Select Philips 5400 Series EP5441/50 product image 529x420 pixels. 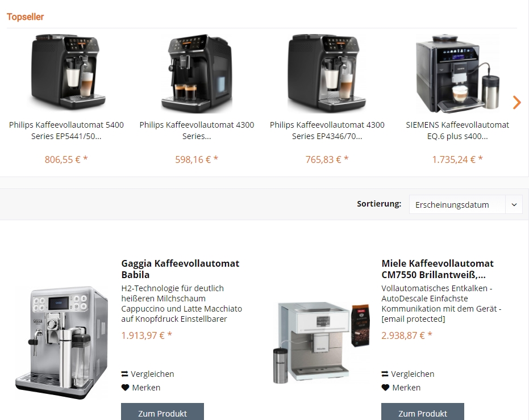tap(68, 72)
